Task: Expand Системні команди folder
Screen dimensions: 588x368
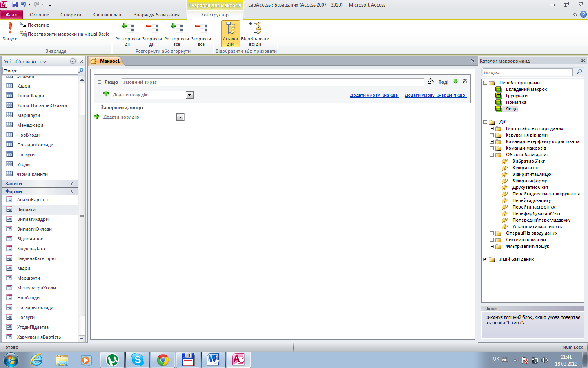Action: (x=492, y=240)
